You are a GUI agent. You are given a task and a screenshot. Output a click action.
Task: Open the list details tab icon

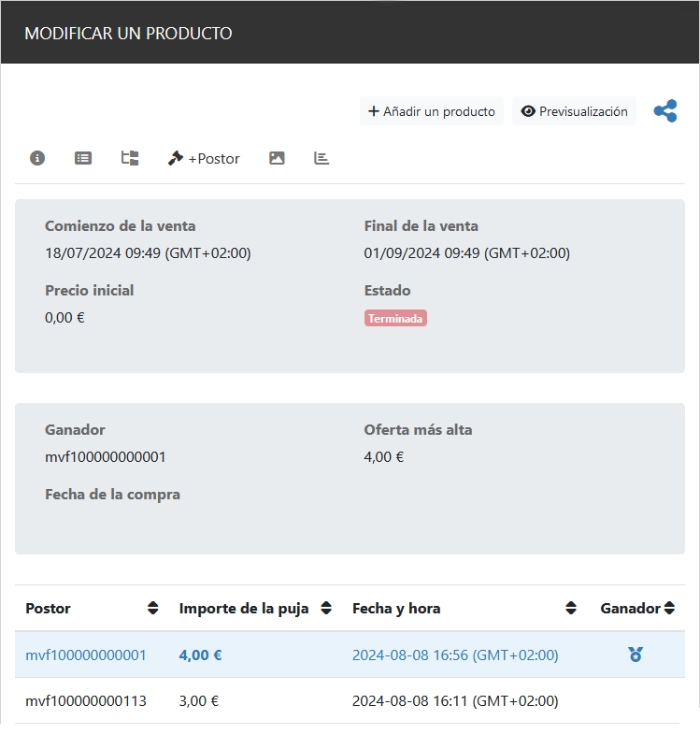(x=83, y=158)
